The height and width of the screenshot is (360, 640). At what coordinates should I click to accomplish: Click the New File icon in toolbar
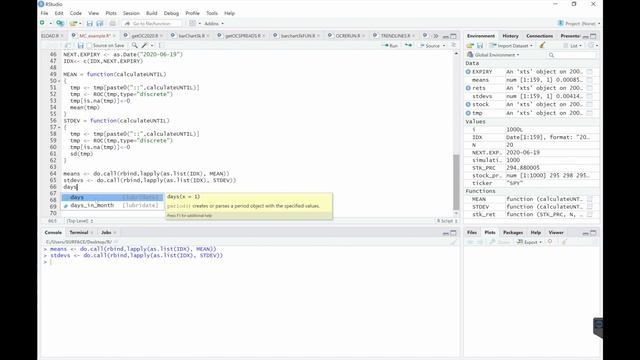(x=42, y=23)
